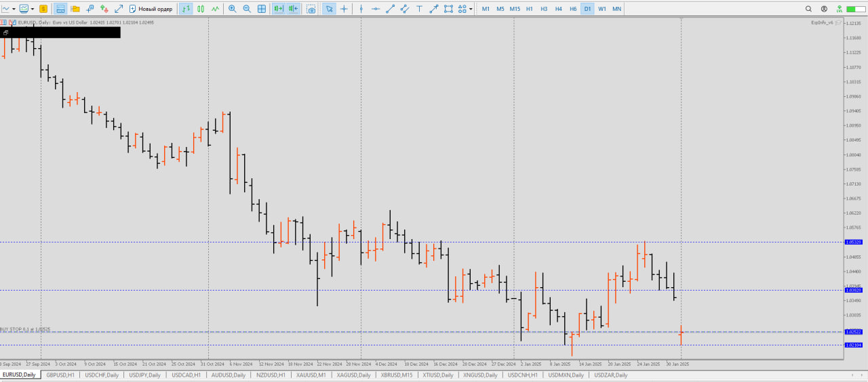The image size is (868, 382).
Task: Tile chart windows grid icon
Action: [x=262, y=9]
